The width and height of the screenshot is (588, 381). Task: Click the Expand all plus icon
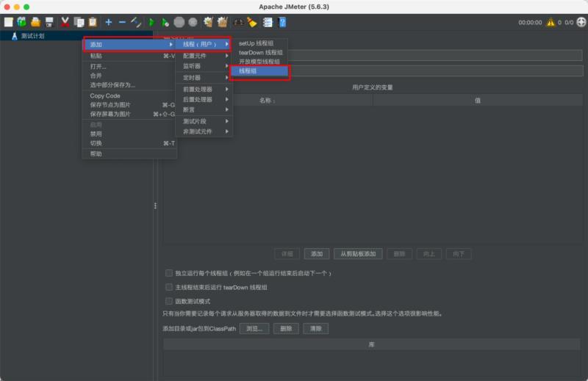pyautogui.click(x=108, y=23)
